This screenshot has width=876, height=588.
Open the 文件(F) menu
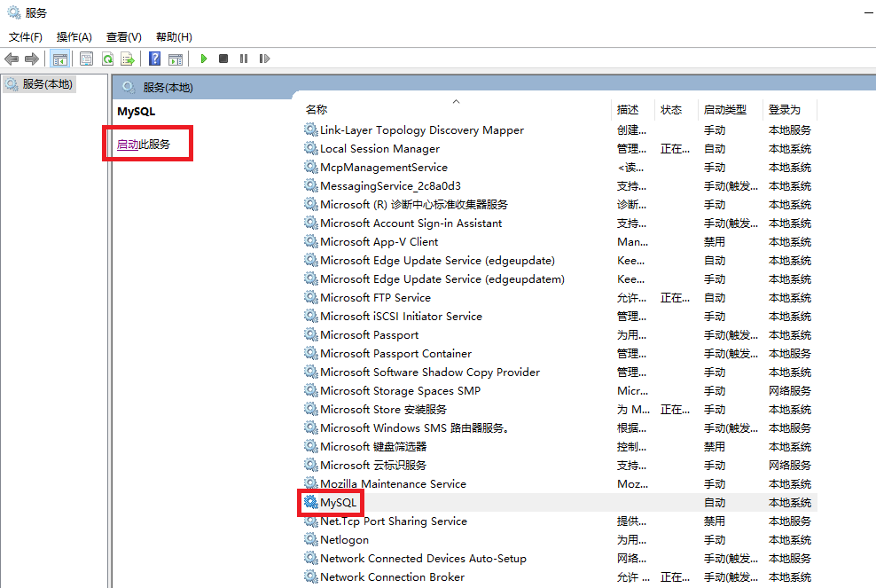tap(26, 36)
